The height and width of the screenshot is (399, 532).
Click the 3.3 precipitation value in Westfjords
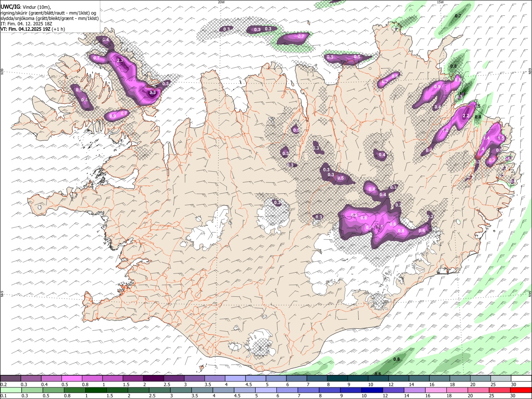coord(152,93)
